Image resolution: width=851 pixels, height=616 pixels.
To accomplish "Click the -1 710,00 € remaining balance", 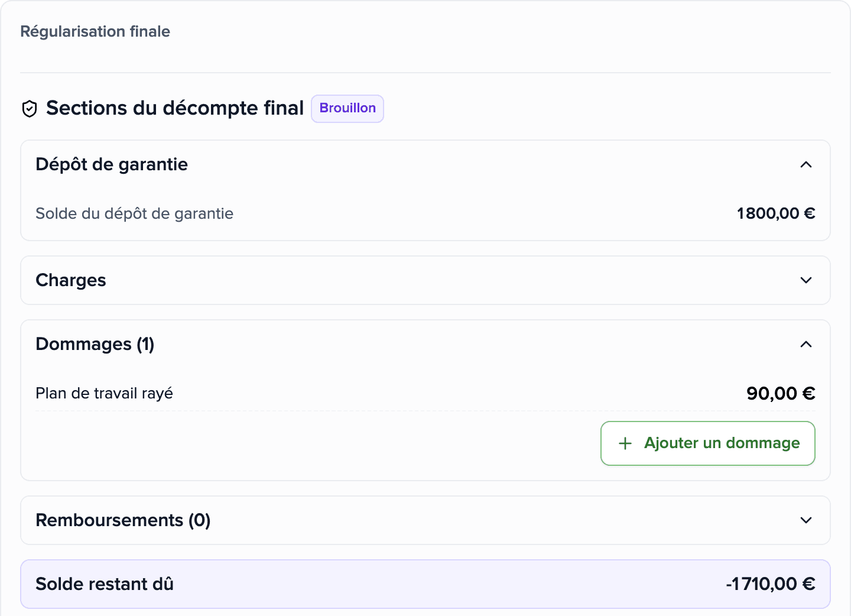I will [x=771, y=584].
